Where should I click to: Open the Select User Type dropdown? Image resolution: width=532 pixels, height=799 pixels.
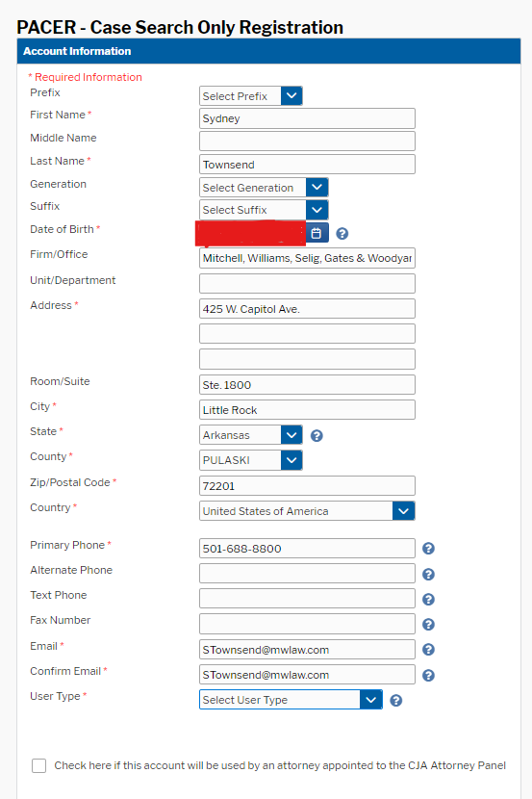pyautogui.click(x=291, y=700)
